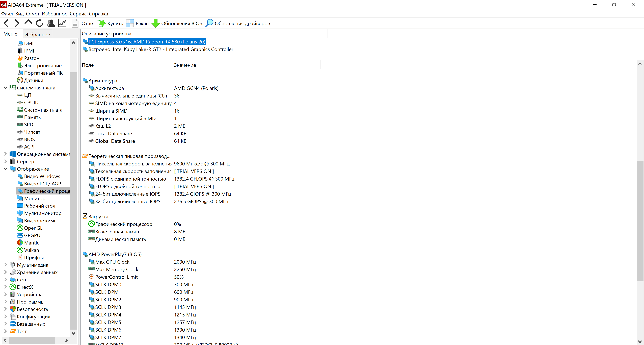The height and width of the screenshot is (345, 644).
Task: Open GPGPU tree item
Action: click(29, 235)
